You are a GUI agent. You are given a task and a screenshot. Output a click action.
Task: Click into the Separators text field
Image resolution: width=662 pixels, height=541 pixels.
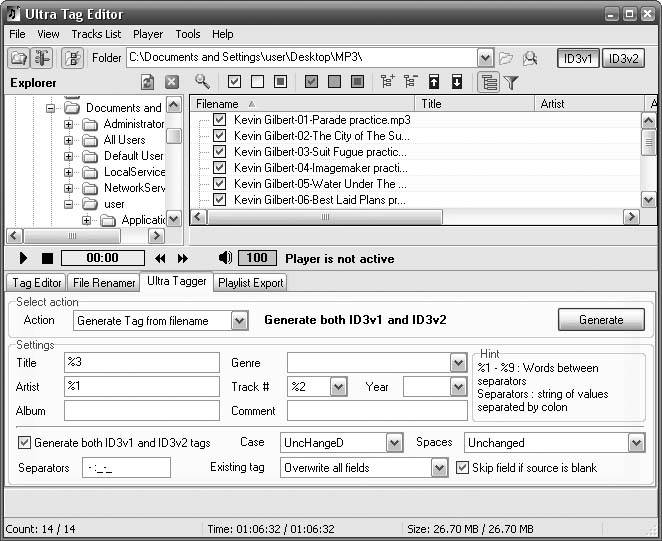[x=126, y=467]
